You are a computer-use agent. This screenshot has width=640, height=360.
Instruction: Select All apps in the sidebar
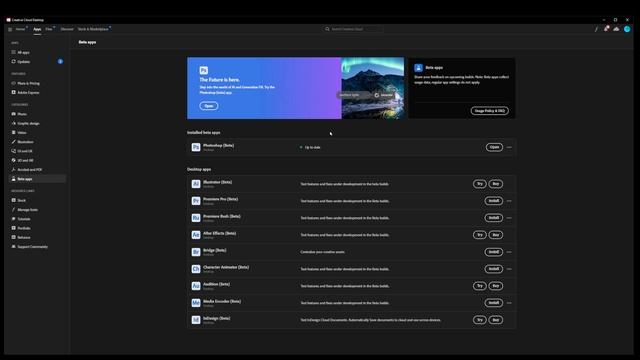tap(37, 52)
